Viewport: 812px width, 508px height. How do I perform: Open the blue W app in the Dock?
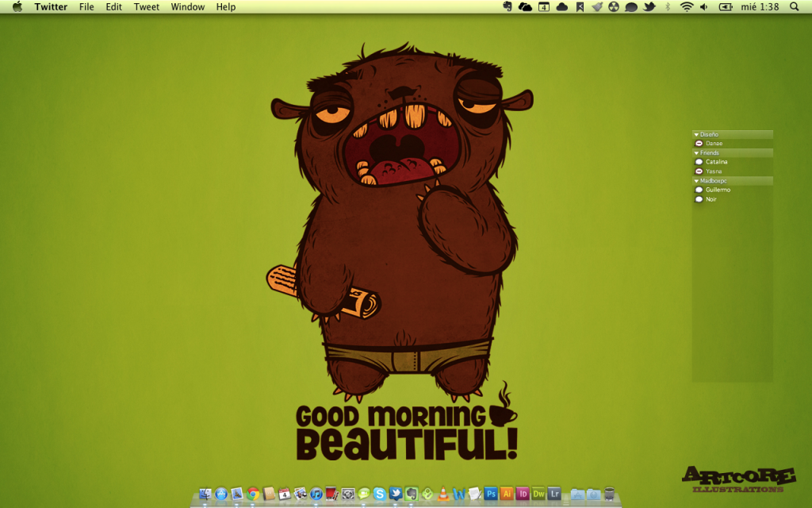click(459, 494)
